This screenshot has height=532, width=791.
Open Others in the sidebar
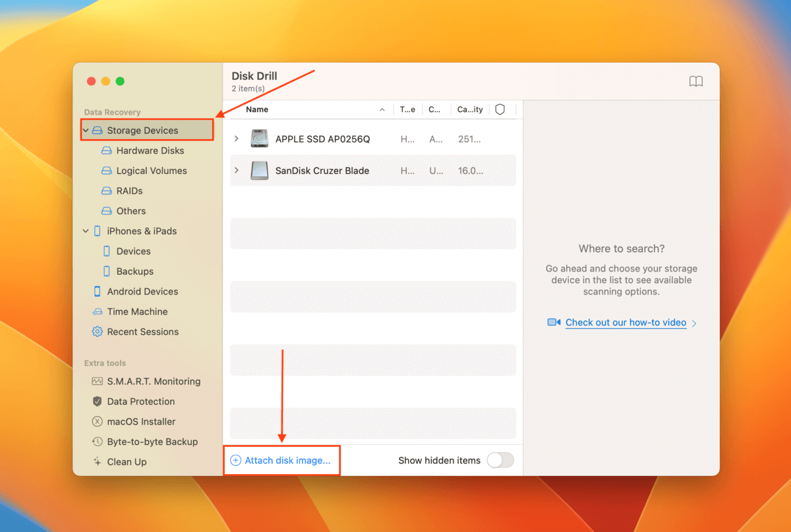coord(131,211)
